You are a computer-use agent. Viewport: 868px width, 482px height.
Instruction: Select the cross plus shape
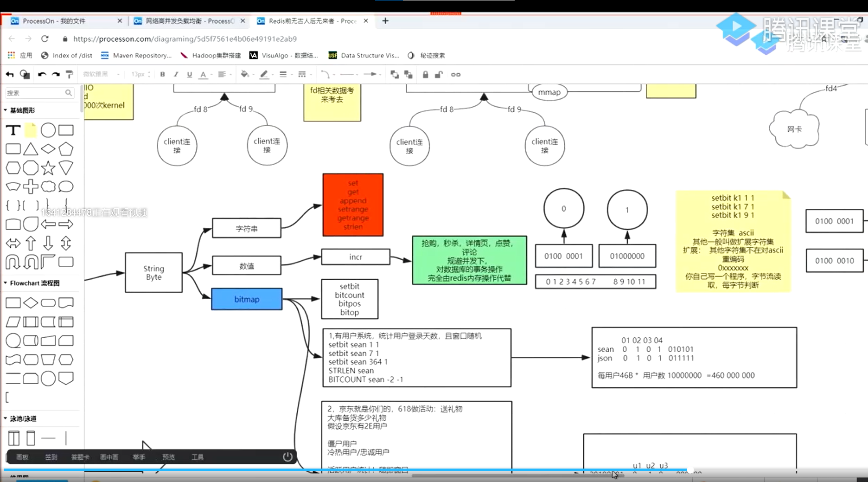[31, 186]
